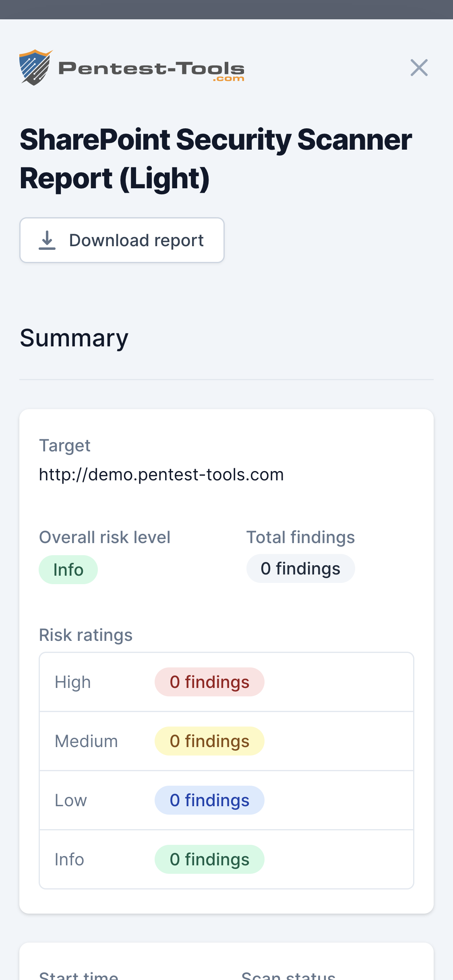Select the High row in Risk ratings
The height and width of the screenshot is (980, 453).
point(72,681)
